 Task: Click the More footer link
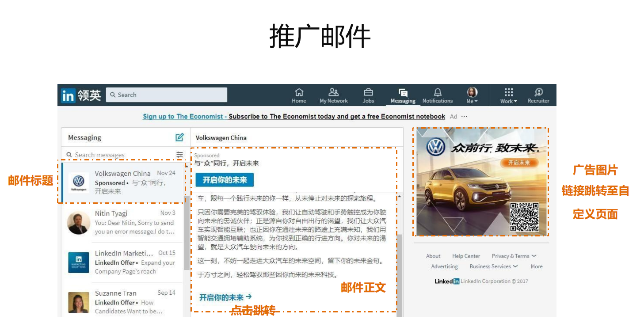[x=537, y=266]
